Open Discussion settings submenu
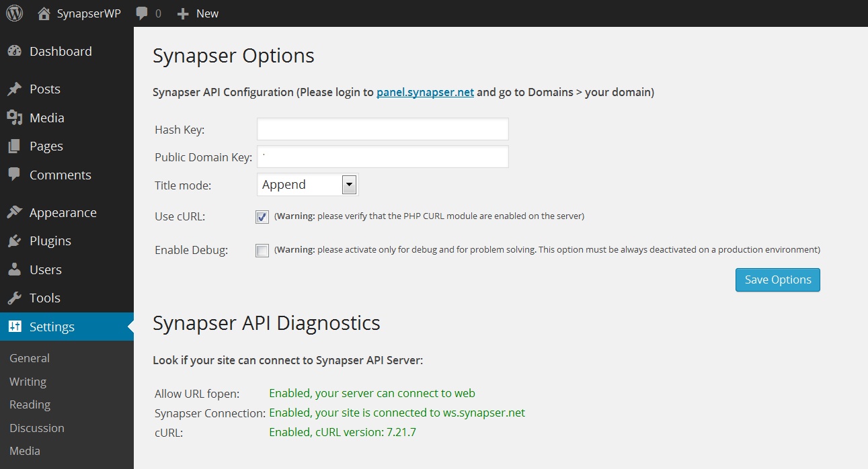This screenshot has height=469, width=868. 37,428
